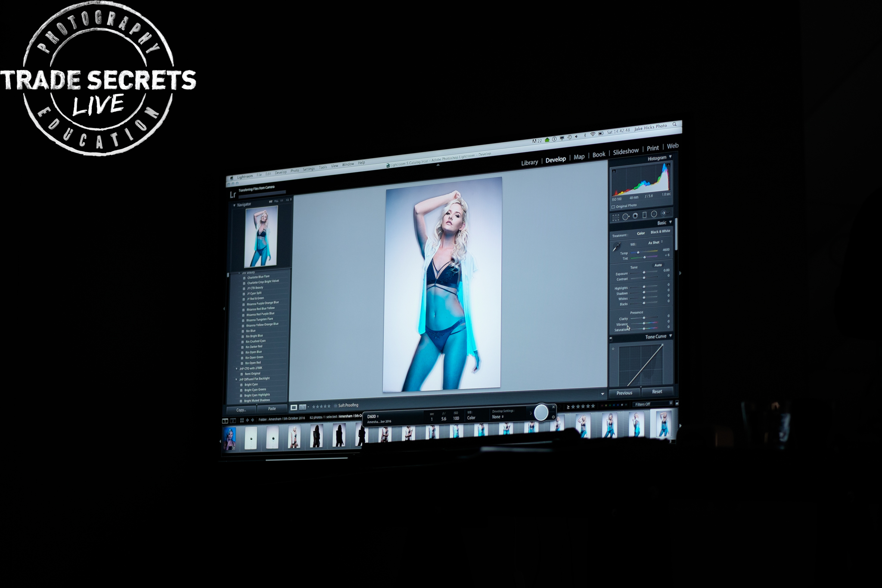Screen dimensions: 882x588
Task: Enable Soft Proofing checkbox
Action: click(336, 406)
